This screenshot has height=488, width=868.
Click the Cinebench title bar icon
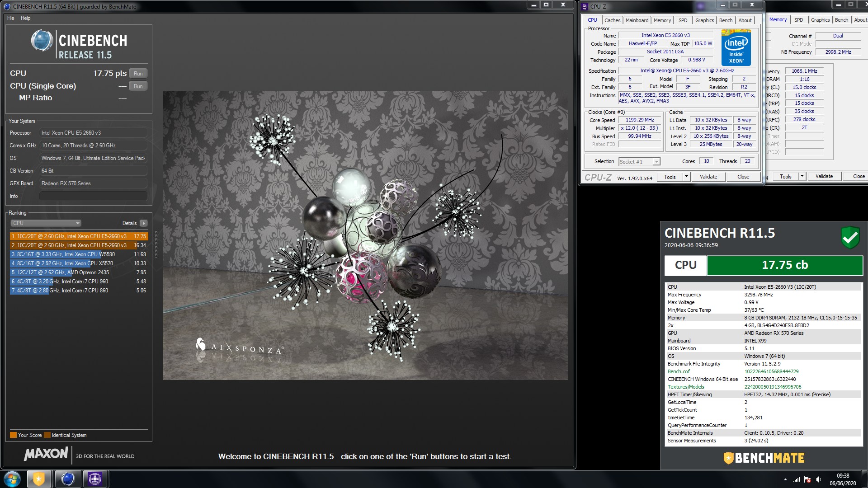(x=7, y=6)
